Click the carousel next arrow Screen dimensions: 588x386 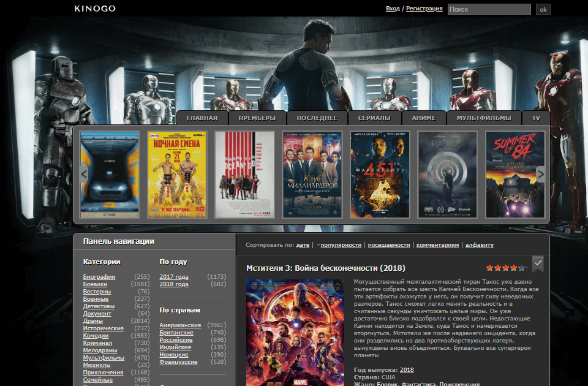coord(540,174)
